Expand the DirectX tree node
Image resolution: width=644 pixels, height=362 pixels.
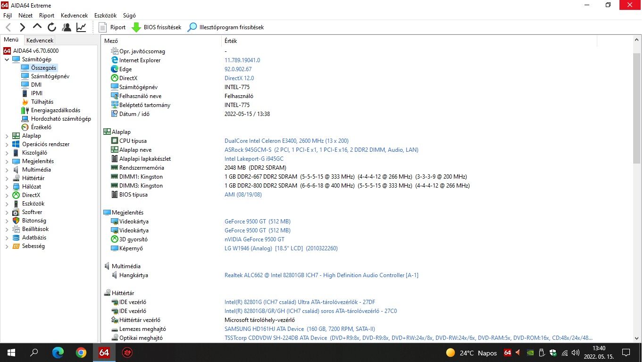point(7,195)
